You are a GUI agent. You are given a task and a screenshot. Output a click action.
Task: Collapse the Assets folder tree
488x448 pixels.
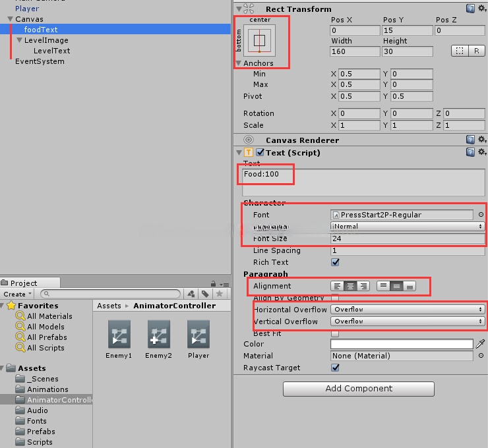coord(2,368)
